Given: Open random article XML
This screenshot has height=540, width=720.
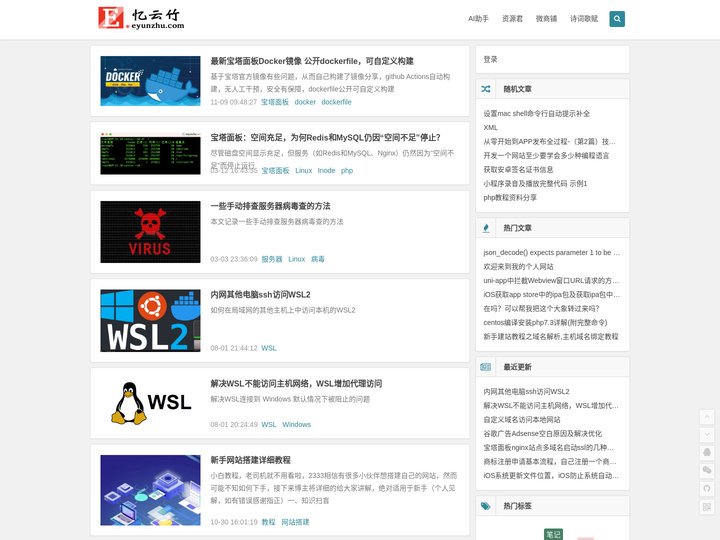Looking at the screenshot, I should coord(490,128).
